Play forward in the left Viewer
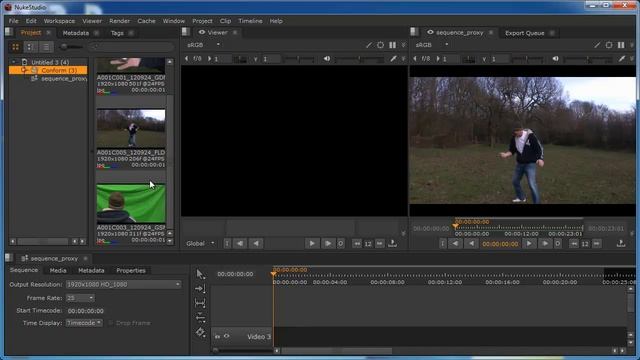Image resolution: width=640 pixels, height=360 pixels. [312, 243]
